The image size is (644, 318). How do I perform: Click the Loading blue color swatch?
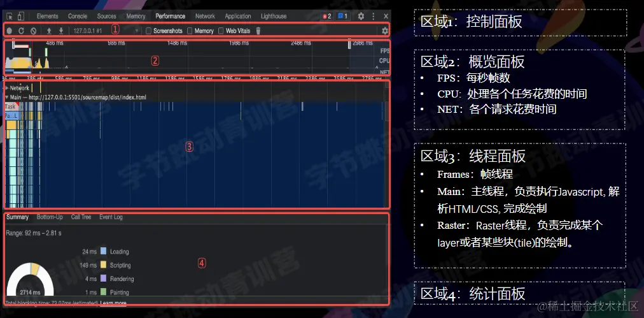coord(104,251)
